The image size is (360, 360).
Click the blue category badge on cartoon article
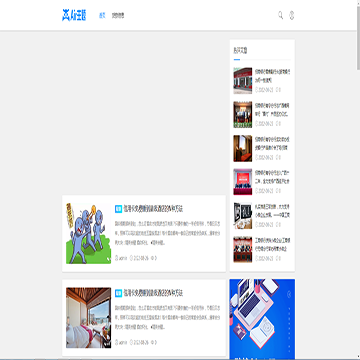pos(118,209)
